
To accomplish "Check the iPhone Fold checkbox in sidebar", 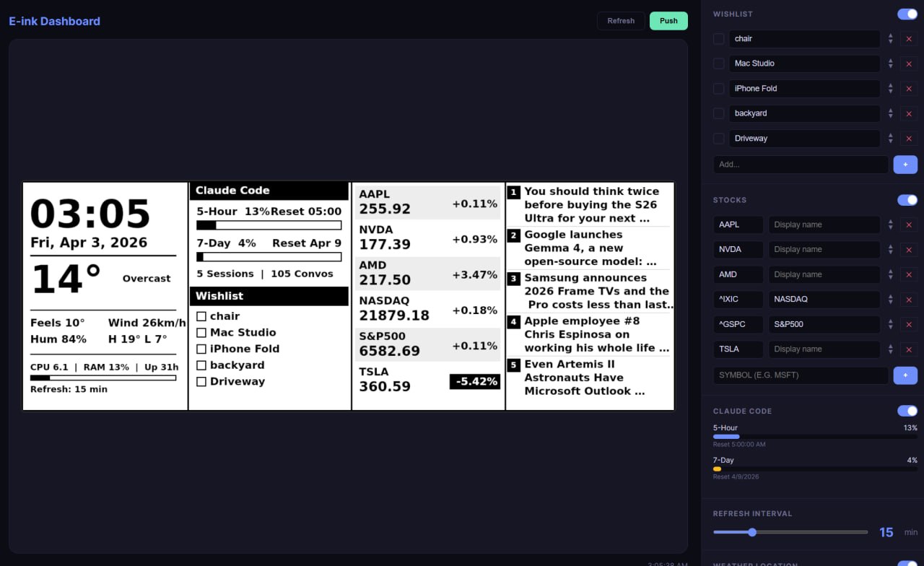I will pos(718,89).
